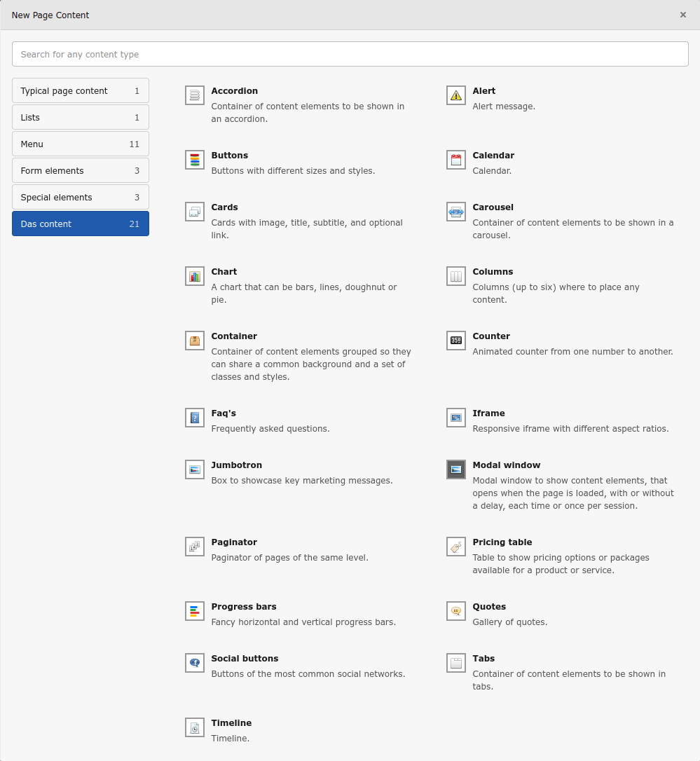Select the Social buttons icon

194,663
